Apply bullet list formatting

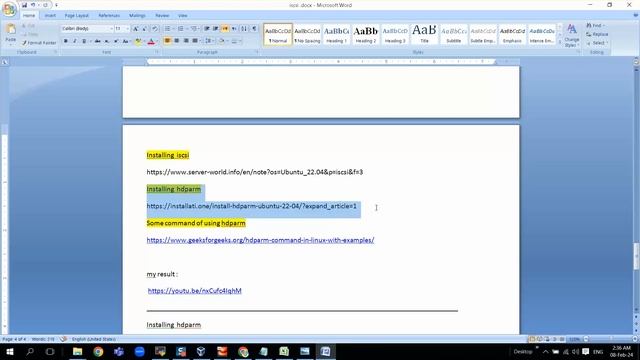(168, 29)
